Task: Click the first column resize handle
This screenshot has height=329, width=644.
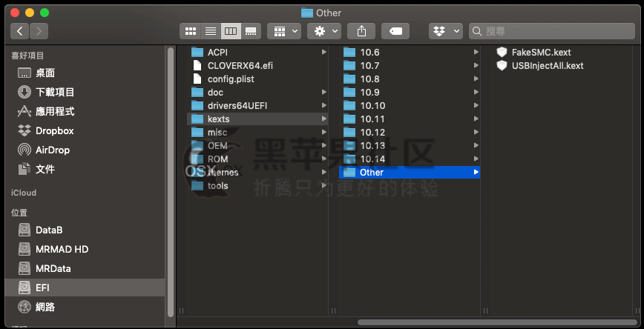Action: pos(182,311)
